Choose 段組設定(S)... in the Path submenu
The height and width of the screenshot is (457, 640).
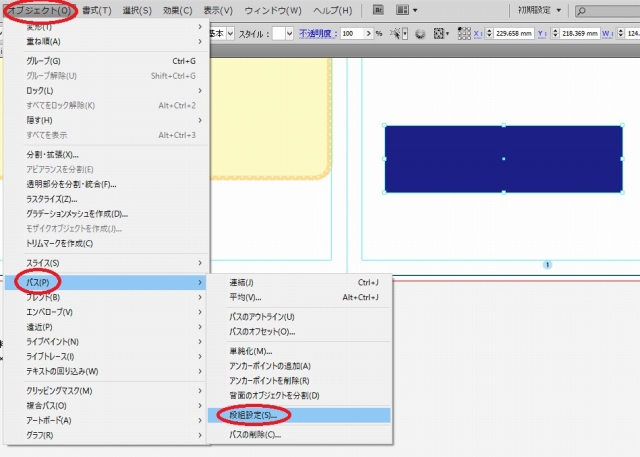click(x=299, y=415)
